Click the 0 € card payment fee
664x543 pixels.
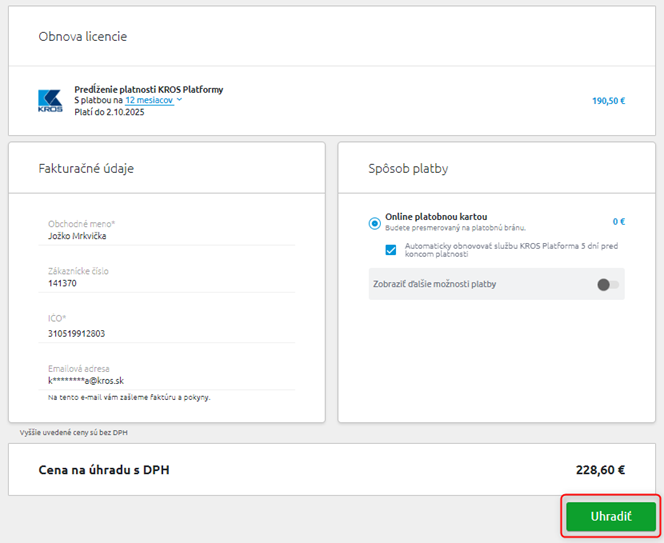618,222
